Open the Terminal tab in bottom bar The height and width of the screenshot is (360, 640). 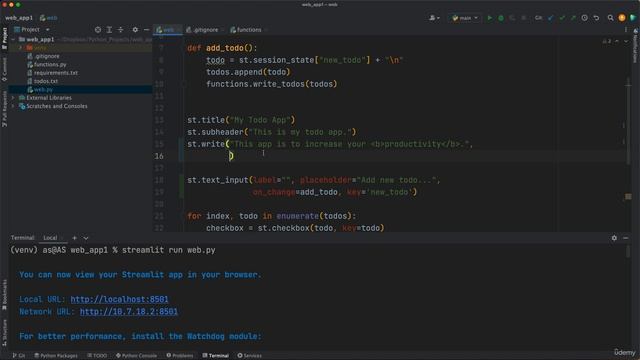(216, 356)
